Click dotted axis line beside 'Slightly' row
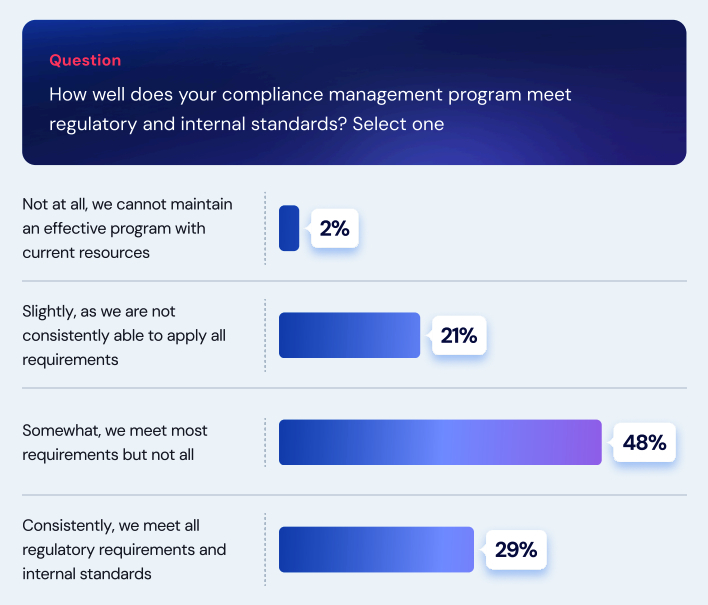 (265, 335)
